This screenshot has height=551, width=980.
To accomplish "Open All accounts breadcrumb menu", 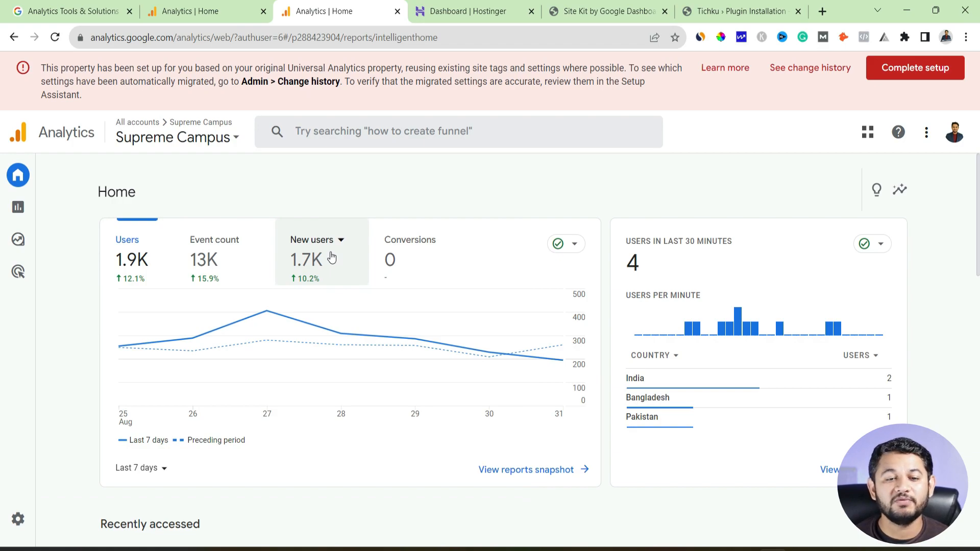I will 137,122.
